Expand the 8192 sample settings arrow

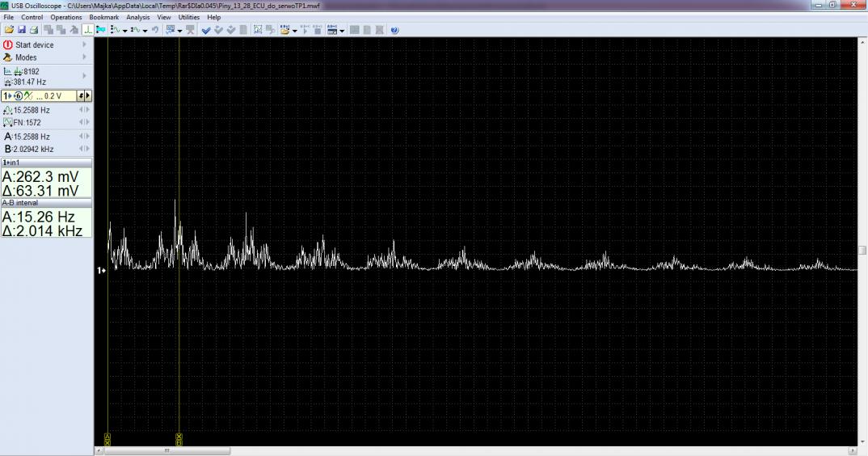coord(84,76)
